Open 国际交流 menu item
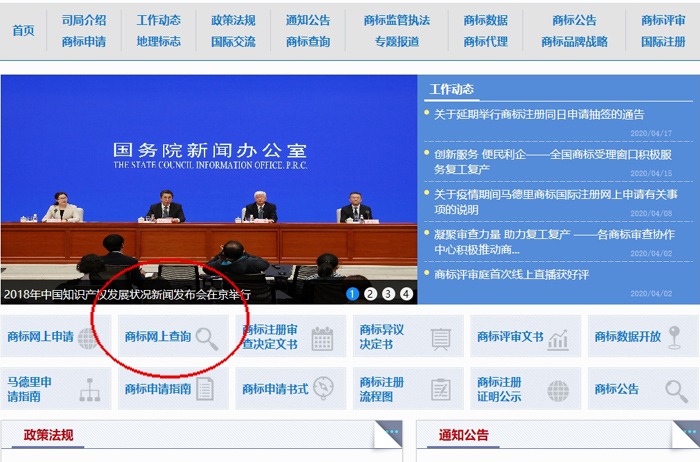This screenshot has width=700, height=462. [x=233, y=42]
